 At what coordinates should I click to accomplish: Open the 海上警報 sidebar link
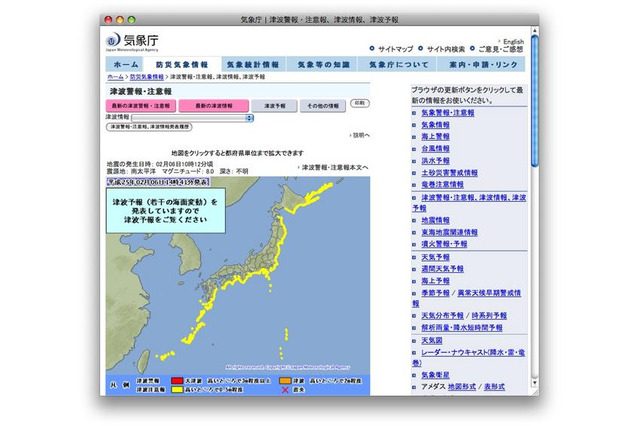(x=435, y=137)
